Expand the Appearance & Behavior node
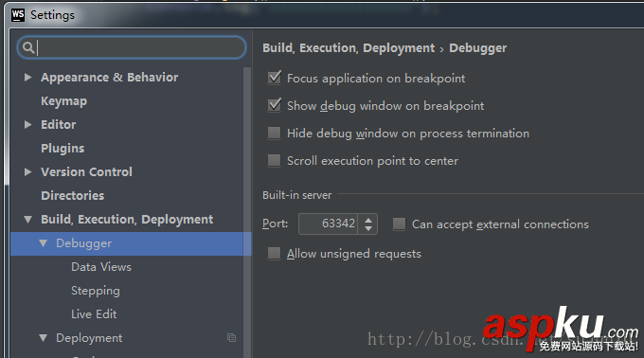Viewport: 644px width, 358px height. [27, 77]
